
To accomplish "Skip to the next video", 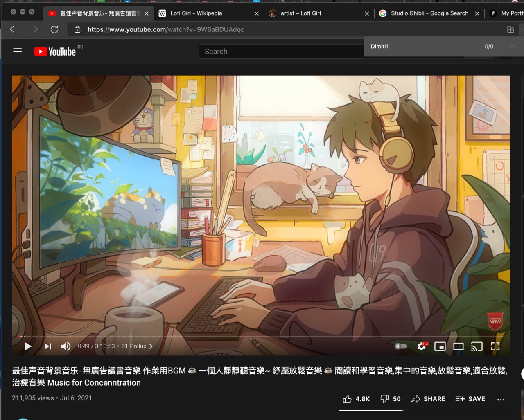I will pos(48,346).
